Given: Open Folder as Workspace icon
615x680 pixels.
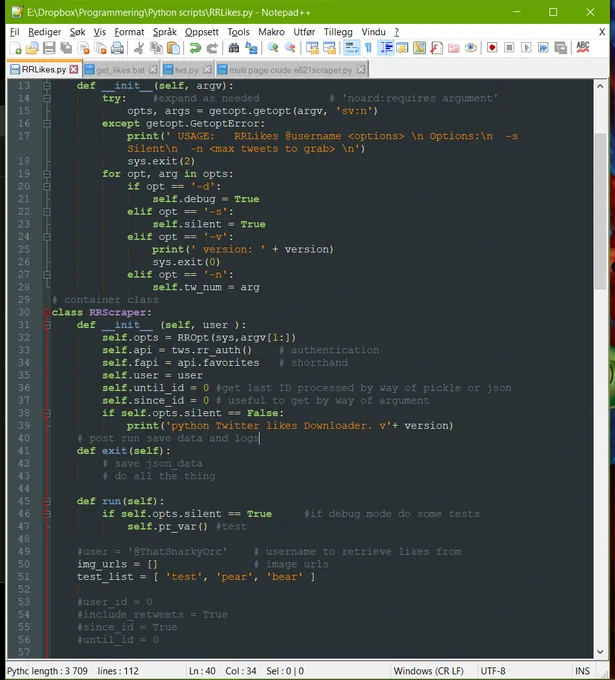Looking at the screenshot, I should tap(454, 48).
